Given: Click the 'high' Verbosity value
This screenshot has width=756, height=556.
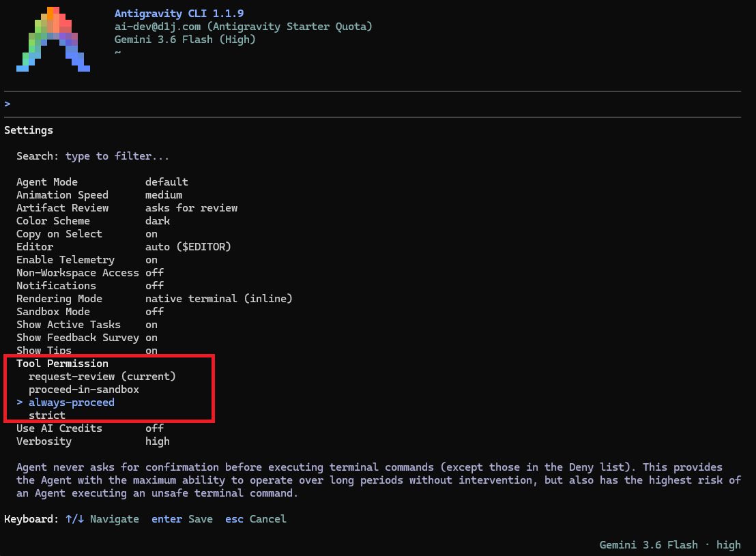Looking at the screenshot, I should point(158,441).
